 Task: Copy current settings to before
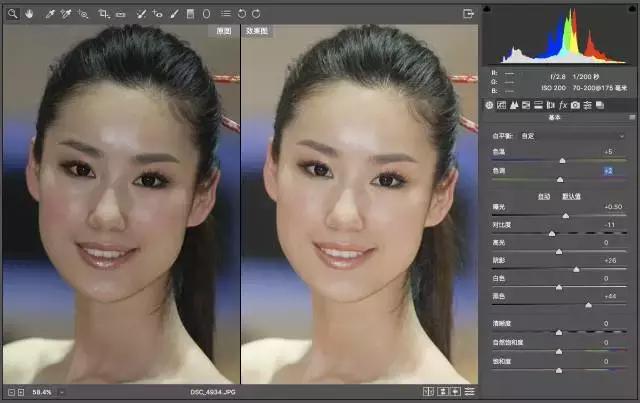click(x=456, y=392)
